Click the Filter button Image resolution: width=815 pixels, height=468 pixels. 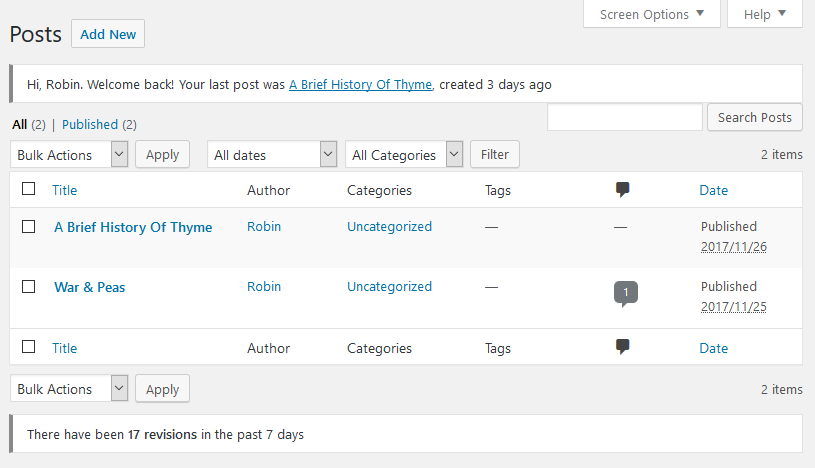[x=494, y=154]
